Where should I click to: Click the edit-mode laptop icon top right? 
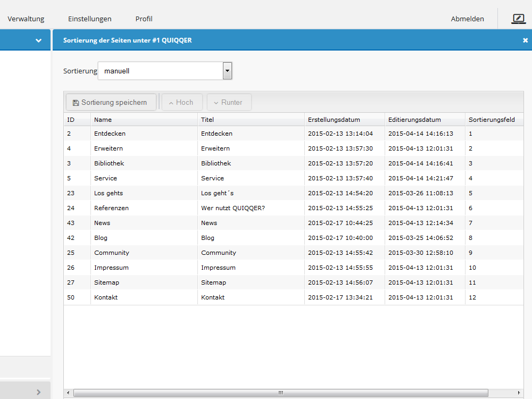click(518, 19)
